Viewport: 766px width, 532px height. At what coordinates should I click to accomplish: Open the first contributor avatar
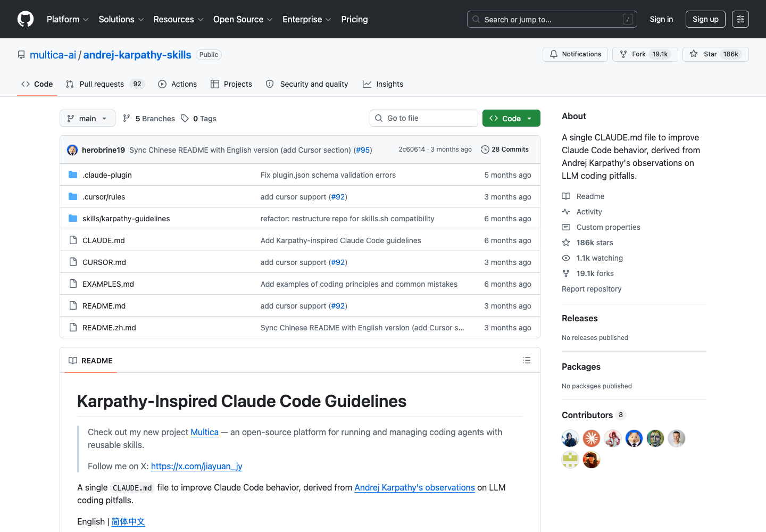570,438
